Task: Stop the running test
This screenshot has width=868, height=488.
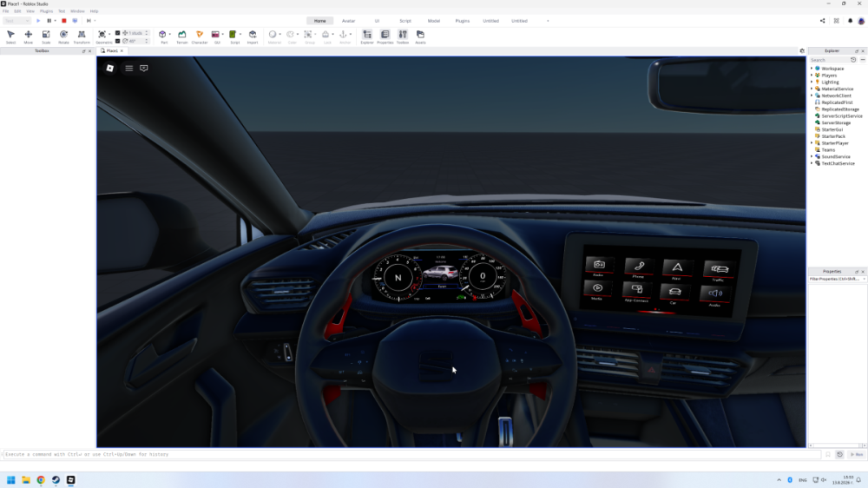Action: [63, 21]
